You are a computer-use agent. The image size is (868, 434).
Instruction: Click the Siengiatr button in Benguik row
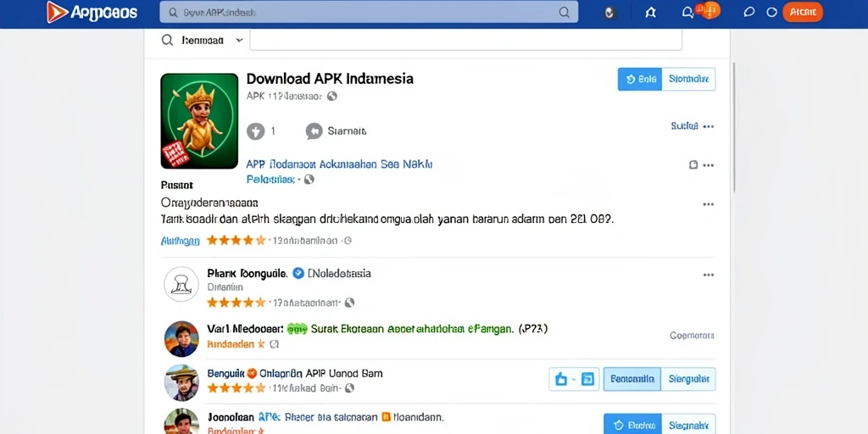(688, 379)
